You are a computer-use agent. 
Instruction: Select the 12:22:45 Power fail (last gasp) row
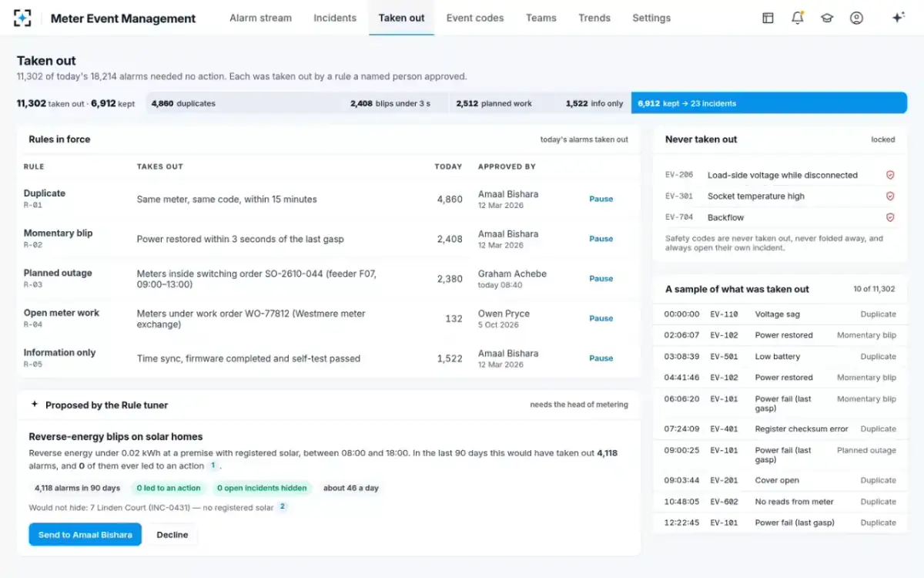780,523
